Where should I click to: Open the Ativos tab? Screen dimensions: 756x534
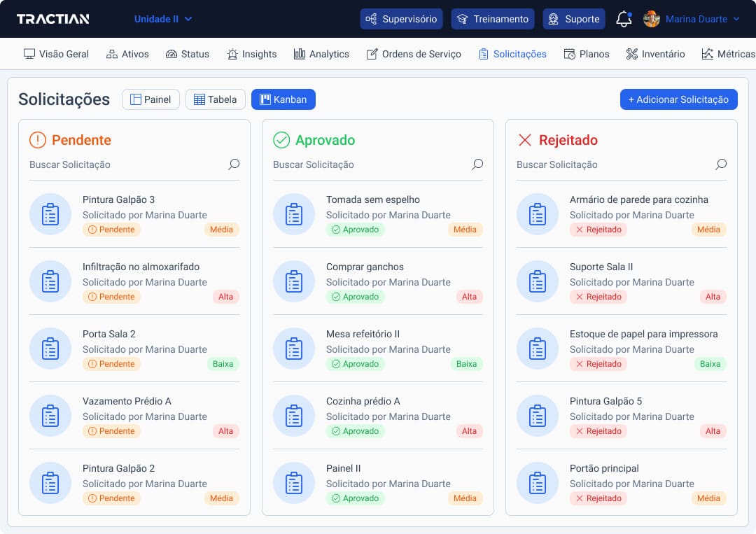pos(127,54)
